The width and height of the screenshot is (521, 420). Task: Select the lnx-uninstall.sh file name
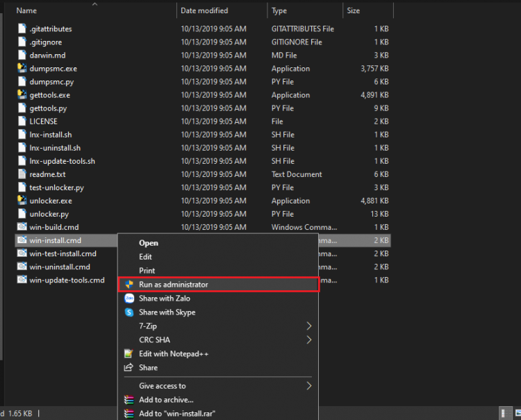point(55,148)
